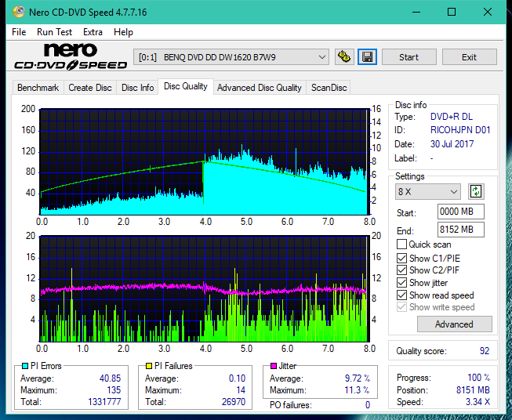
Task: Click the PI Failures total 26970
Action: click(x=234, y=402)
